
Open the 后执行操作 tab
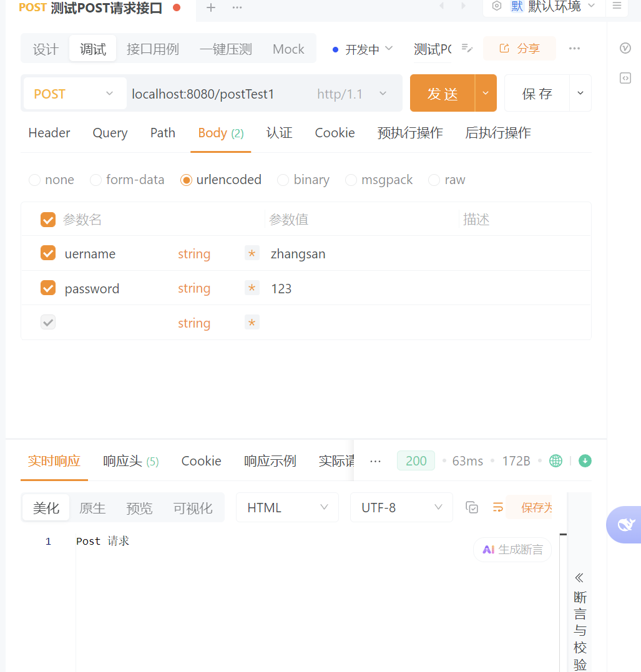pos(498,133)
